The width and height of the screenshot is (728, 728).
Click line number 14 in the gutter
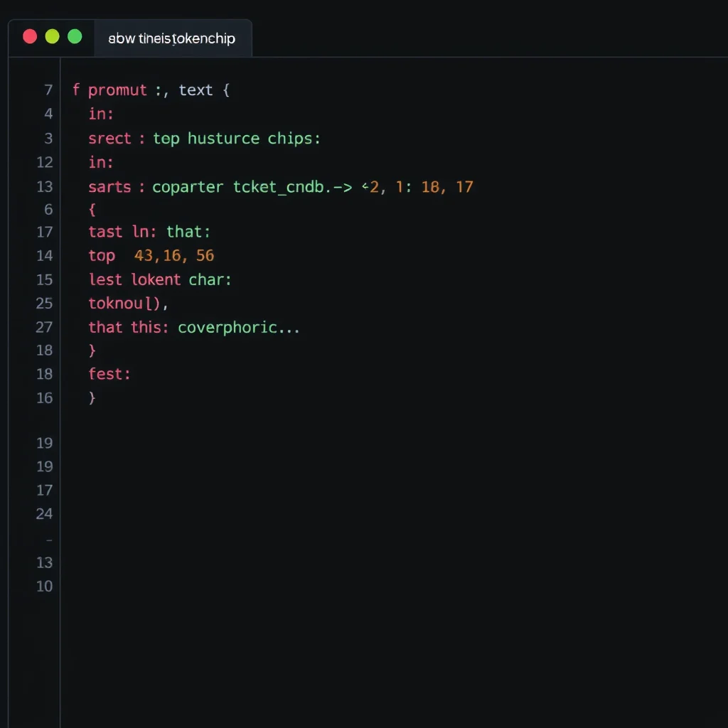tap(45, 255)
